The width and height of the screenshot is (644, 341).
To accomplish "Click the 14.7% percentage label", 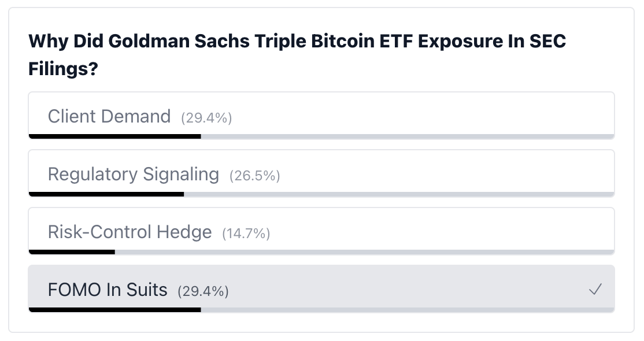I will point(246,233).
